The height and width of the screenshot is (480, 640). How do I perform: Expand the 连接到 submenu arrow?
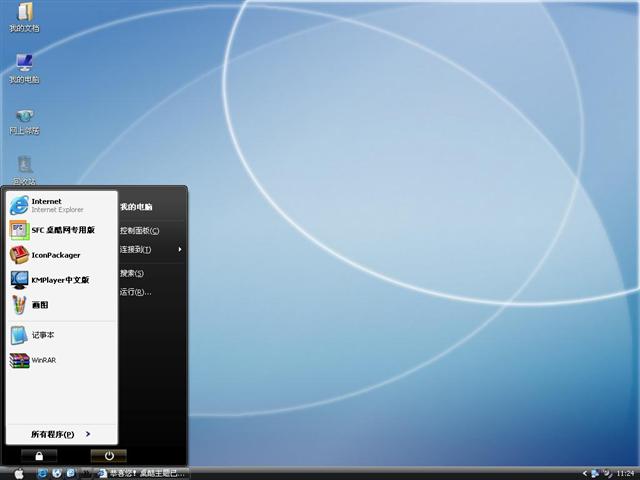(180, 249)
